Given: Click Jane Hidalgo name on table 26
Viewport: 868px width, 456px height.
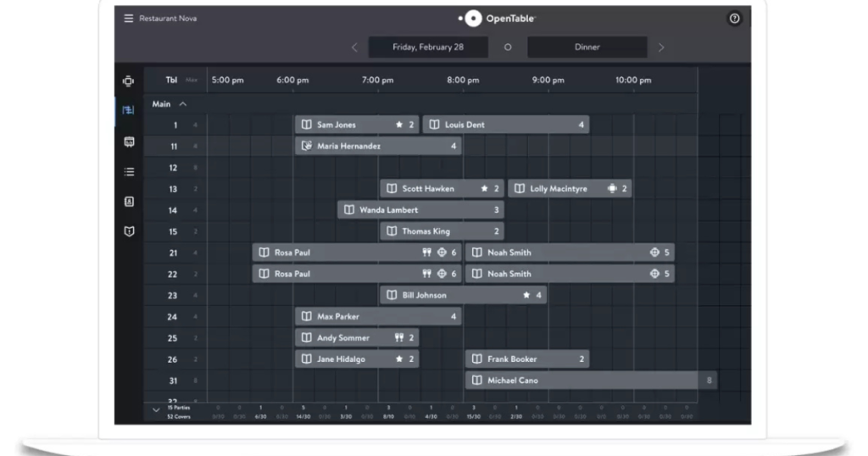Looking at the screenshot, I should [341, 359].
